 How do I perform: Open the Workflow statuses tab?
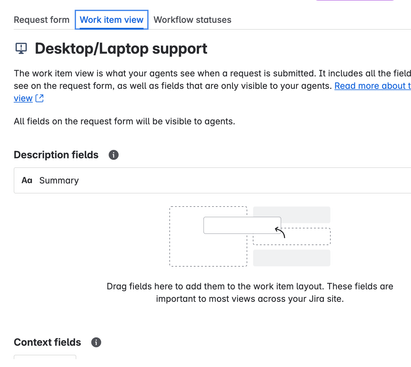192,20
